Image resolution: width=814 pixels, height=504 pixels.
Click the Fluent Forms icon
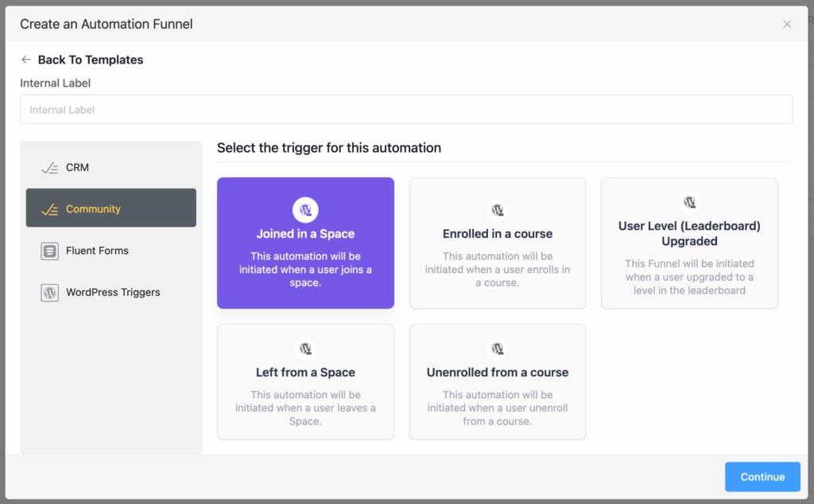(49, 251)
